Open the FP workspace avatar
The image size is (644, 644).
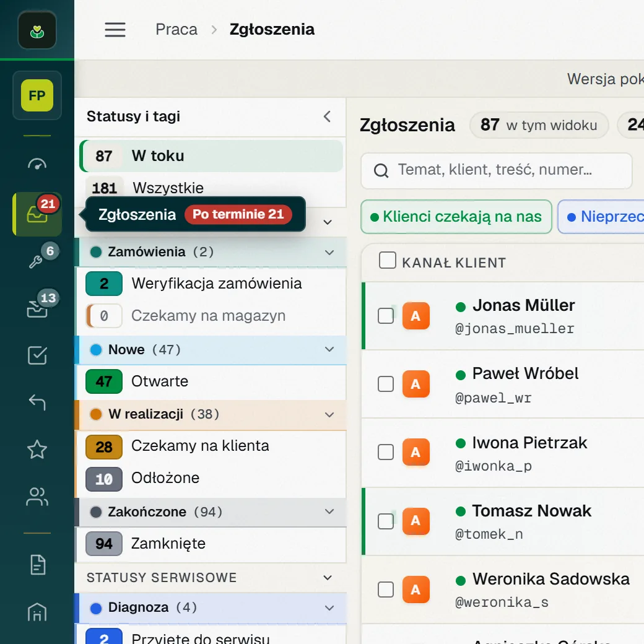click(x=37, y=95)
